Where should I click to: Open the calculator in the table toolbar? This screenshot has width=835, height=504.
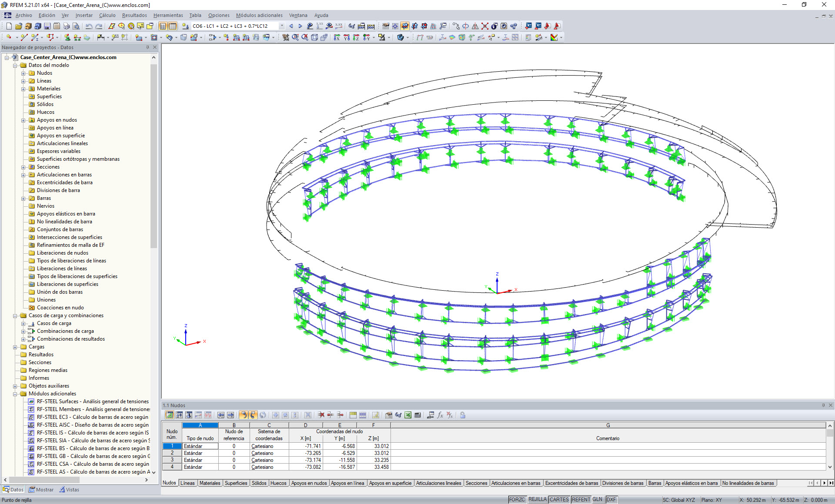coord(417,415)
